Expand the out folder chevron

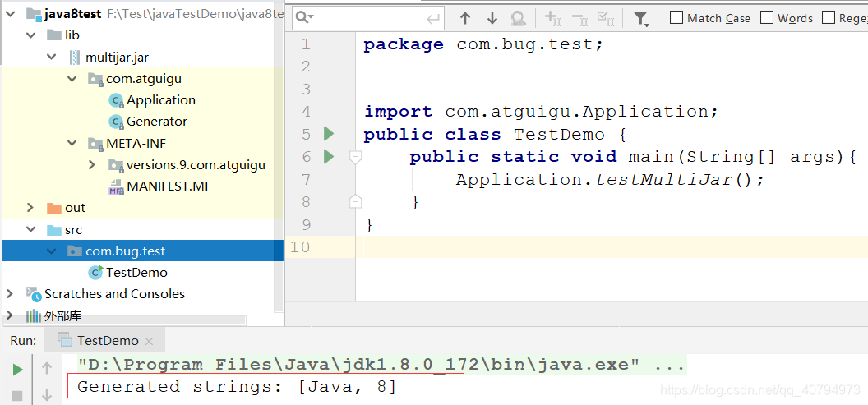coord(31,208)
